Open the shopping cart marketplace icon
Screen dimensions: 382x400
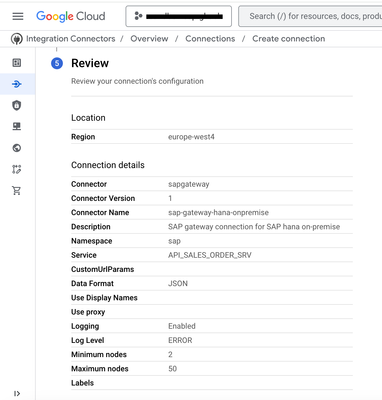pyautogui.click(x=17, y=190)
